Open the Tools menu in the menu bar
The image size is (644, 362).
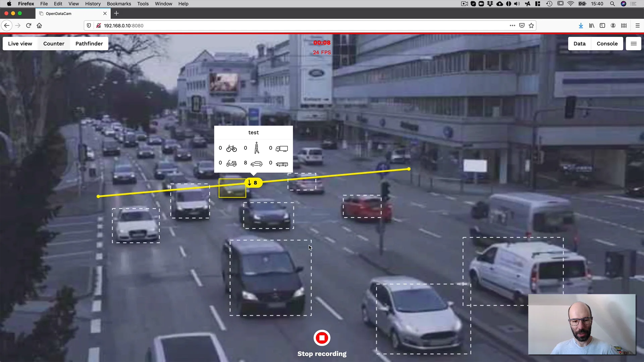[143, 4]
